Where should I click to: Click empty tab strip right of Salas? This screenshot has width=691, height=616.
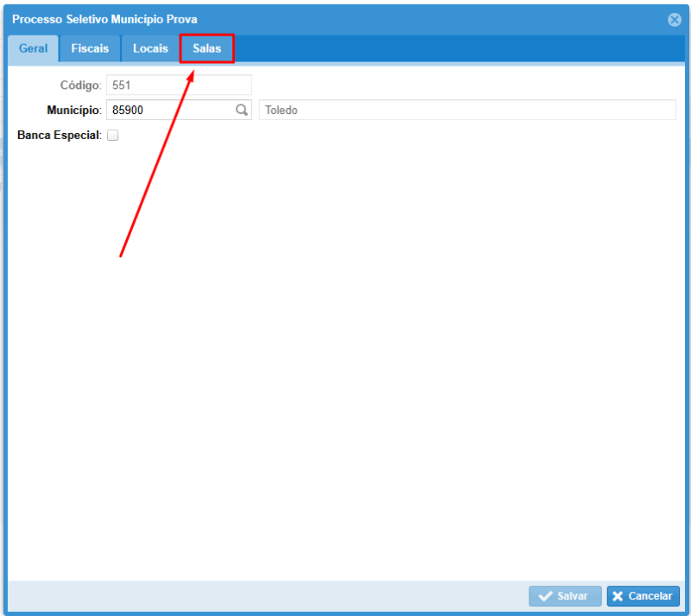458,49
